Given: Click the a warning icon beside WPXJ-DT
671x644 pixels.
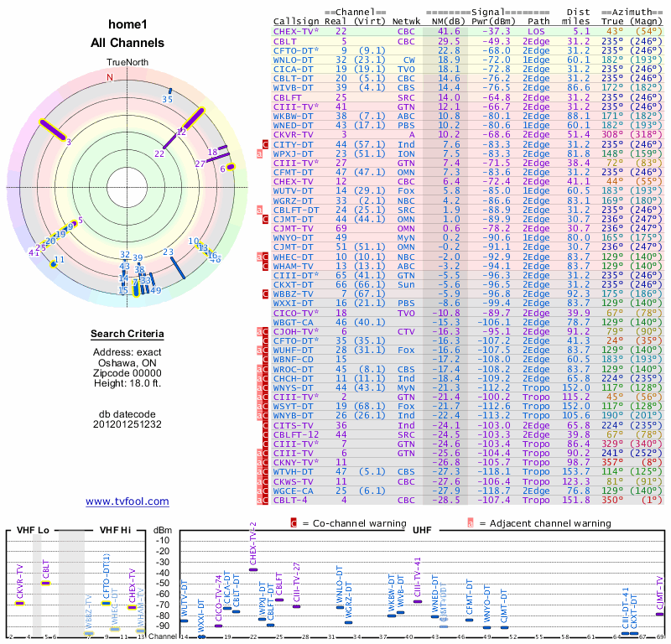Looking at the screenshot, I should click(259, 153).
